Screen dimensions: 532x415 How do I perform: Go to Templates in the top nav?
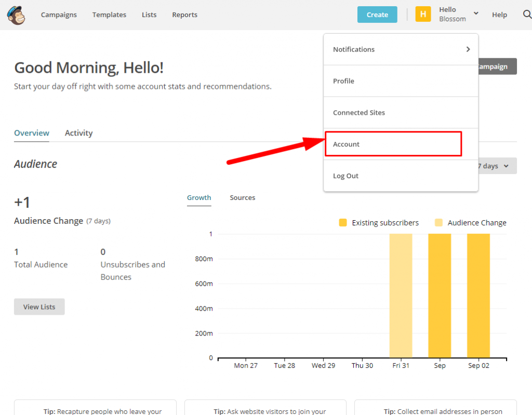[109, 15]
